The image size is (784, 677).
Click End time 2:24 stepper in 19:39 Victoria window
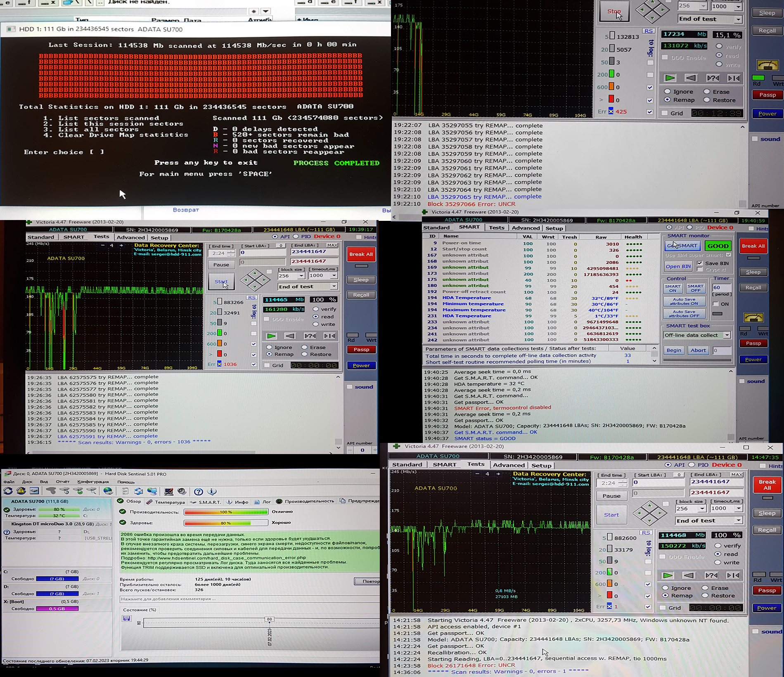pos(231,253)
